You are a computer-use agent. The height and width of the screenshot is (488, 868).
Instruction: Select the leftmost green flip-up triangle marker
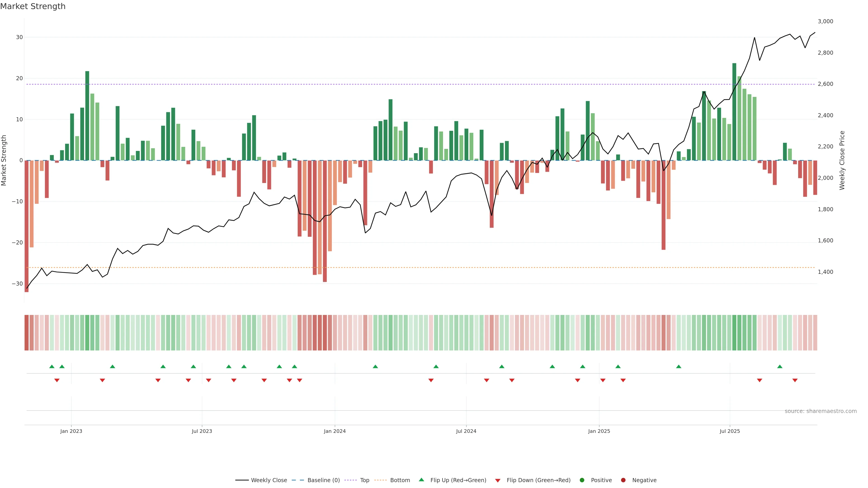[52, 366]
